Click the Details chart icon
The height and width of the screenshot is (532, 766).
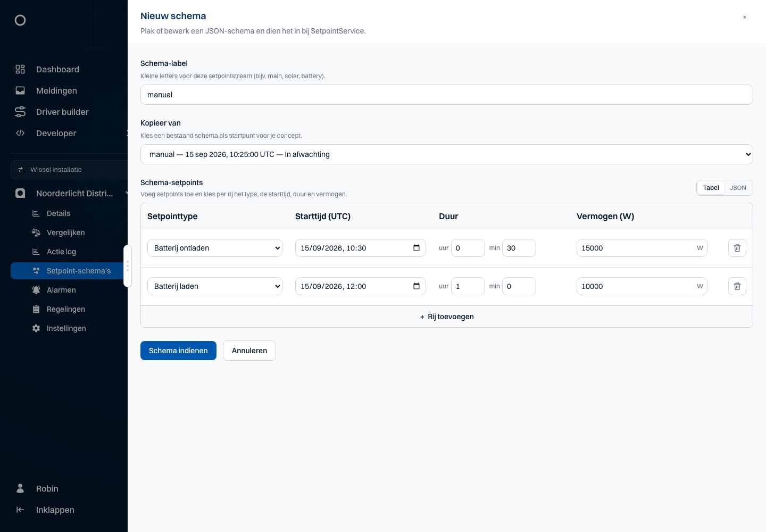click(36, 213)
